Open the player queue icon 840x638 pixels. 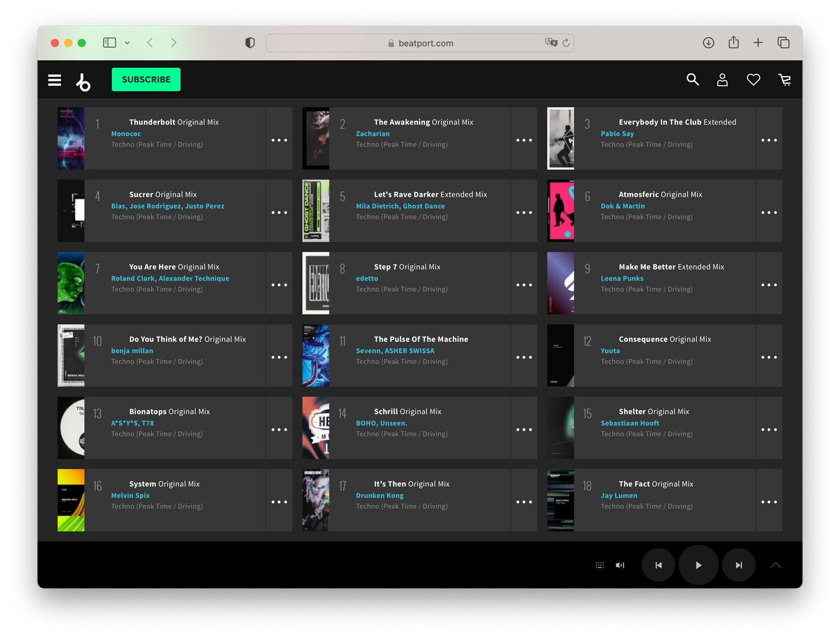pyautogui.click(x=600, y=566)
